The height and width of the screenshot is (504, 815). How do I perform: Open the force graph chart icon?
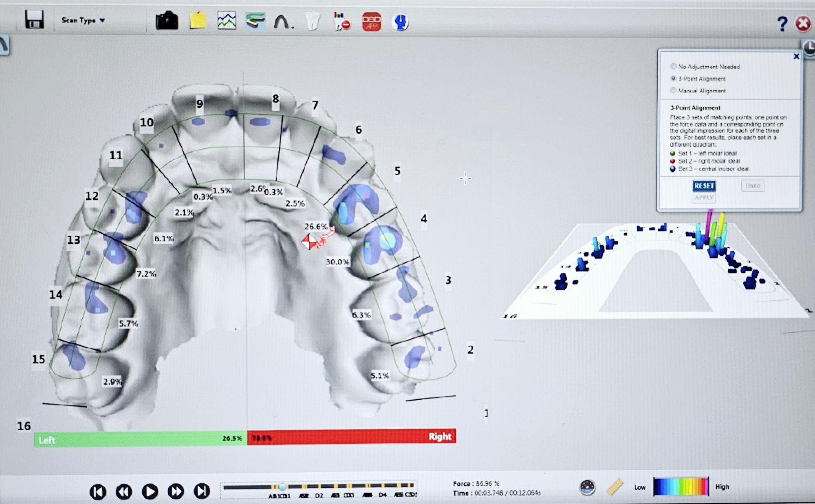227,21
